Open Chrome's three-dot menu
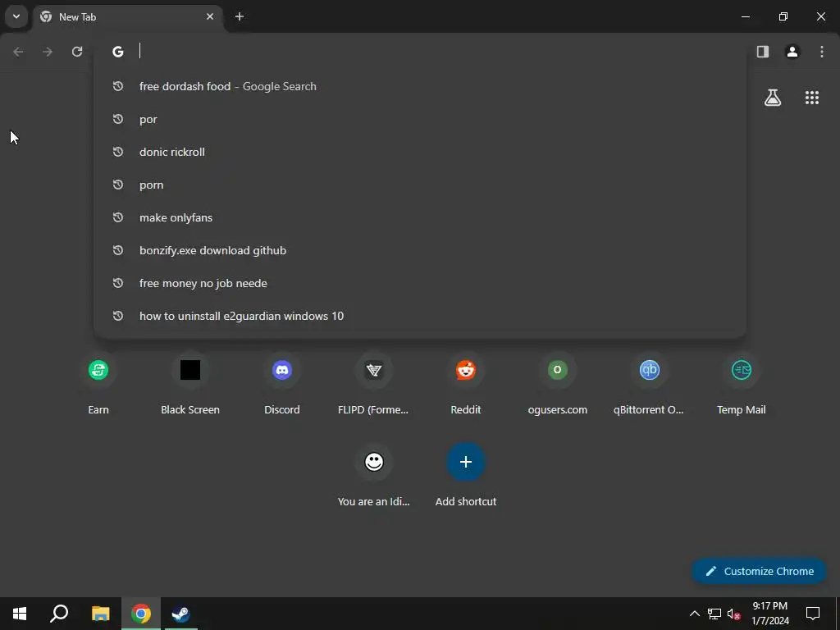The image size is (840, 630). tap(822, 52)
